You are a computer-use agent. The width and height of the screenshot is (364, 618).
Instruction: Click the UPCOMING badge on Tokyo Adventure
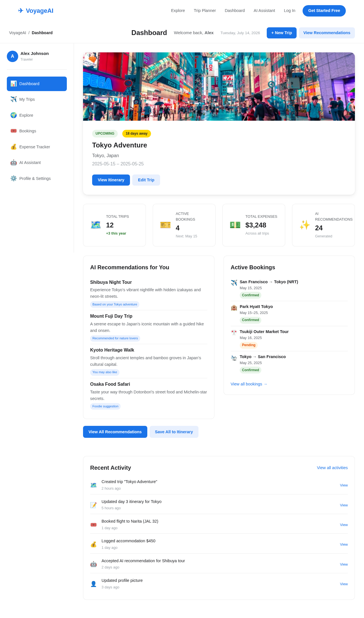pyautogui.click(x=105, y=134)
